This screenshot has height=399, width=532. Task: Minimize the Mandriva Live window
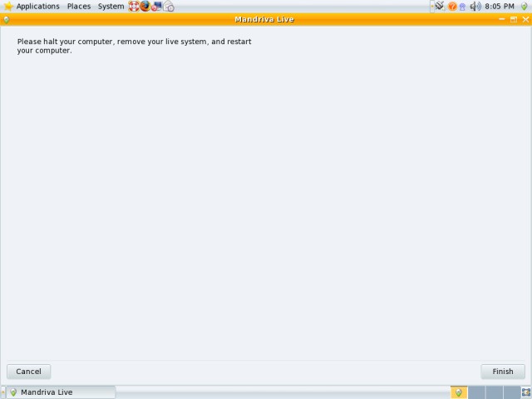point(502,19)
